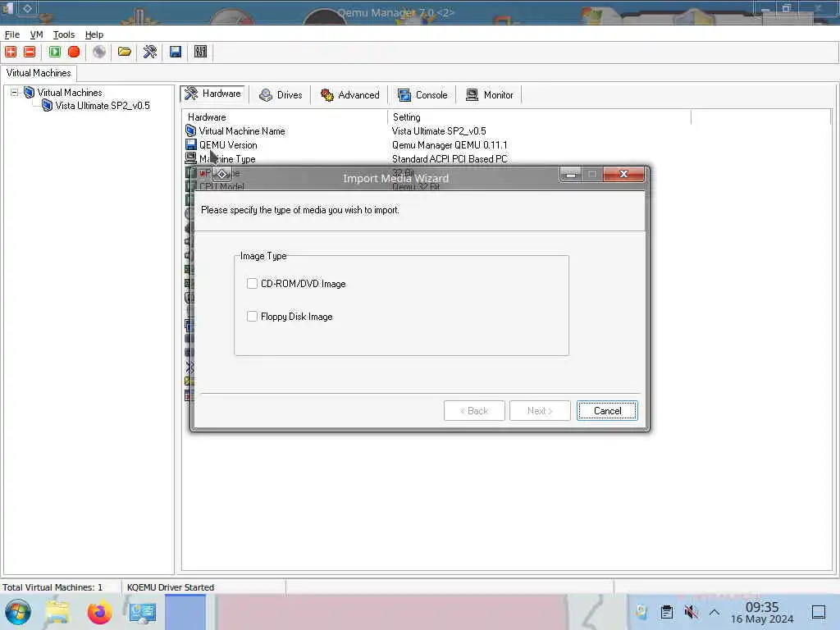
Task: Open the file manager taskbar icon
Action: point(57,612)
